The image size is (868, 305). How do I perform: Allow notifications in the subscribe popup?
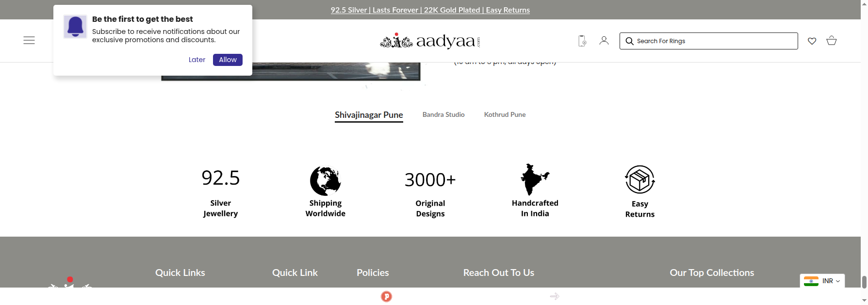[228, 60]
